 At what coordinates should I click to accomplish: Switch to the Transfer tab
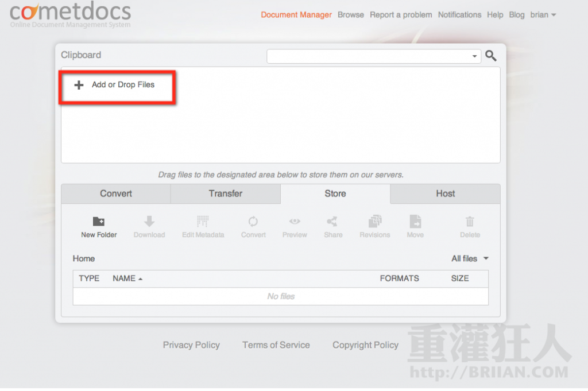coord(225,193)
